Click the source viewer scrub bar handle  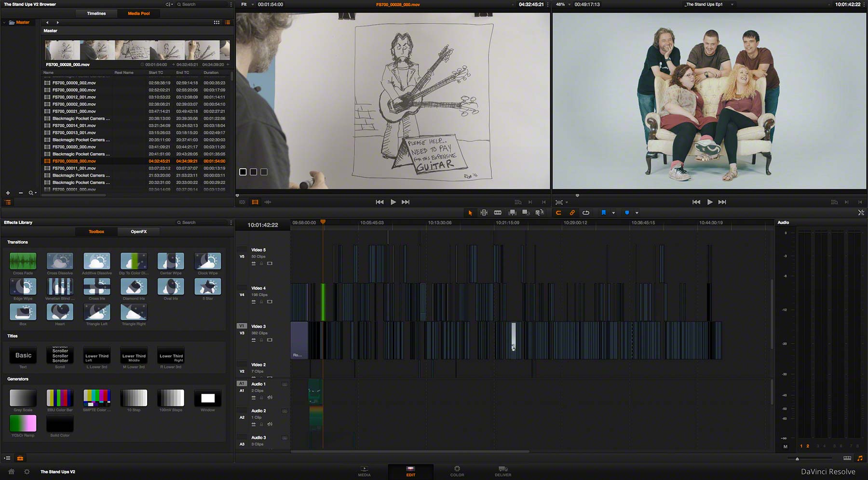pyautogui.click(x=237, y=195)
